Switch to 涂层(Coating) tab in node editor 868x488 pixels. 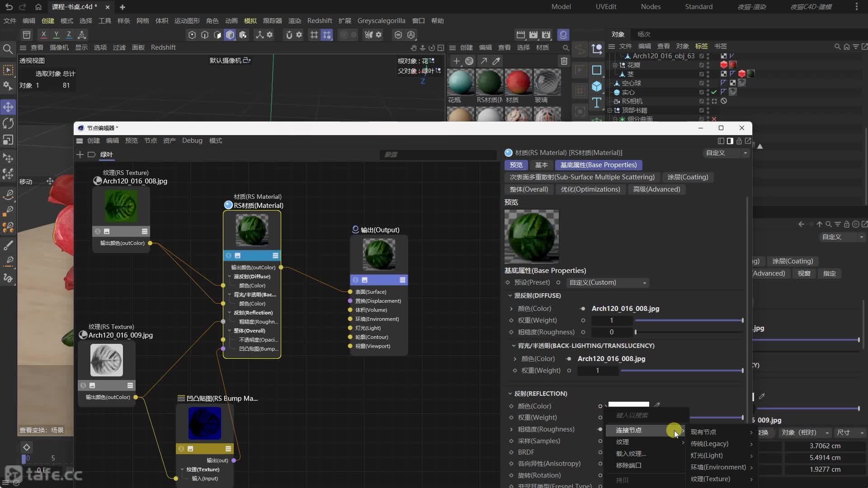(x=688, y=177)
